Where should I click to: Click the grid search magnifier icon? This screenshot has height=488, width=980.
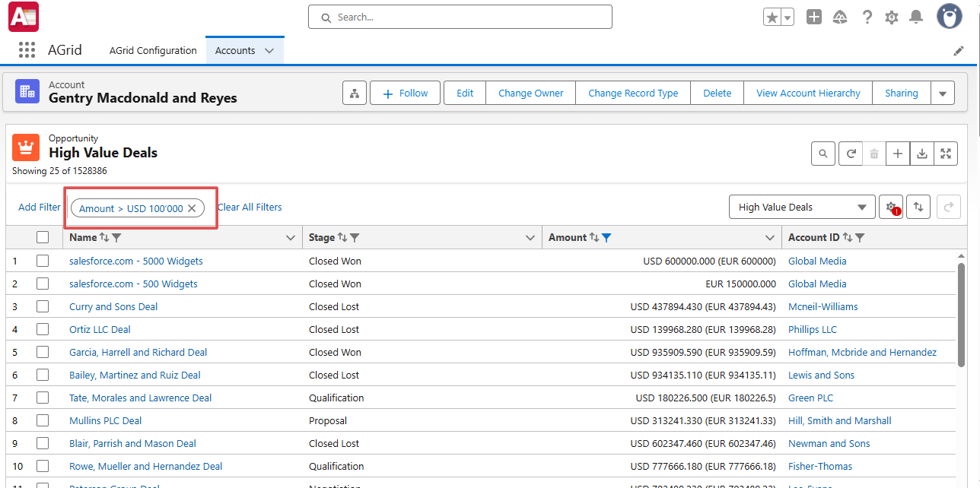823,154
